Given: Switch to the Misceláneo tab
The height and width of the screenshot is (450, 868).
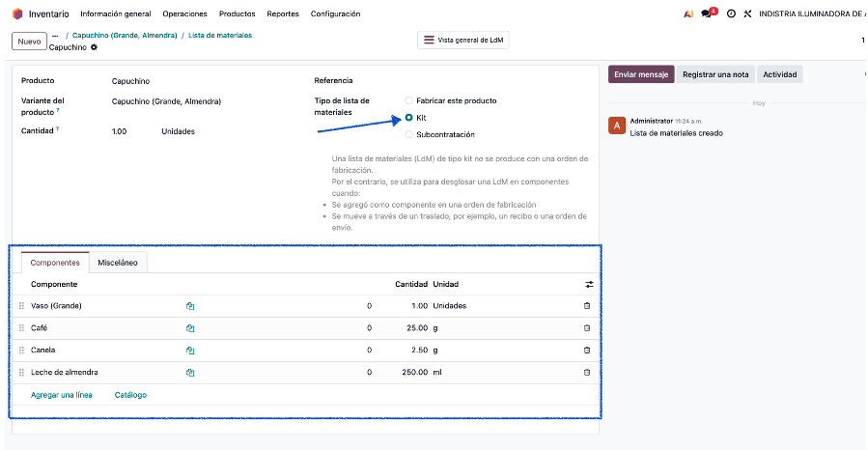Looking at the screenshot, I should 118,263.
